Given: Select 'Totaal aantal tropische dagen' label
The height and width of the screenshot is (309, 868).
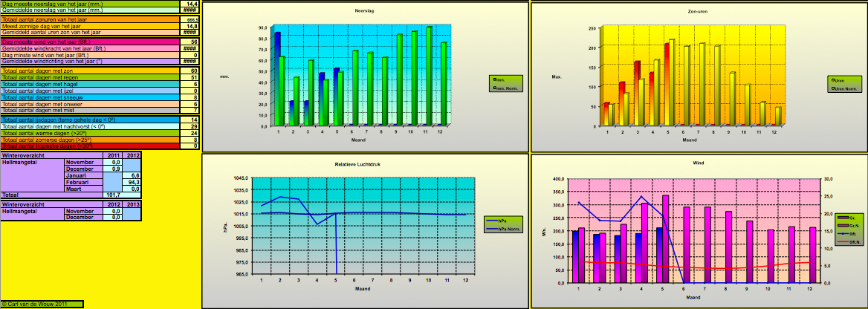Looking at the screenshot, I should [90, 146].
